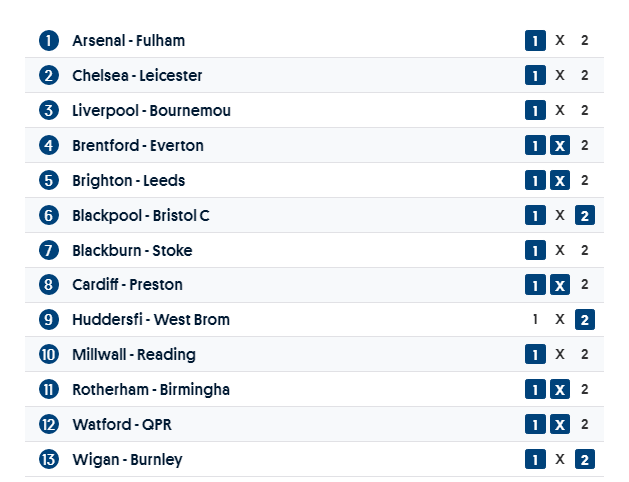Click number 1 badge beside Arsenal - Fulham
The height and width of the screenshot is (482, 629).
(x=49, y=41)
